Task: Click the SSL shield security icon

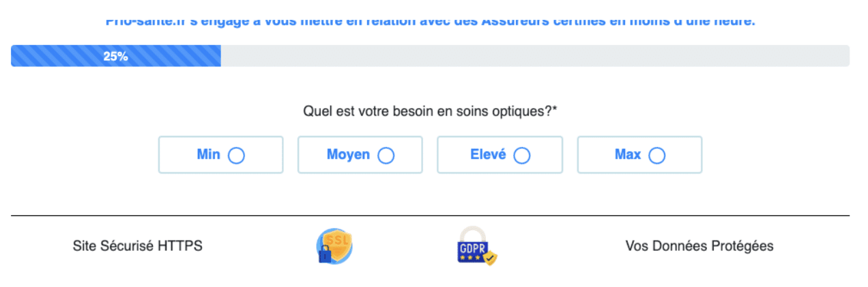Action: pos(334,246)
